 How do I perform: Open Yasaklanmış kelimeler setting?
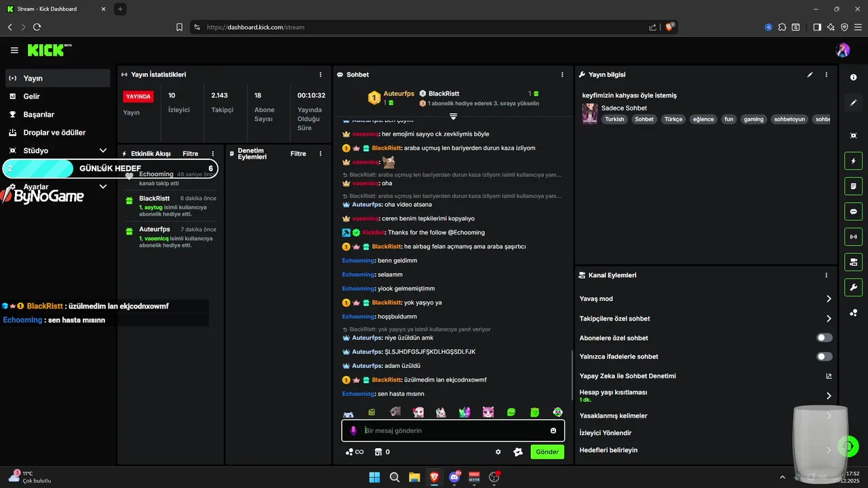pyautogui.click(x=705, y=415)
